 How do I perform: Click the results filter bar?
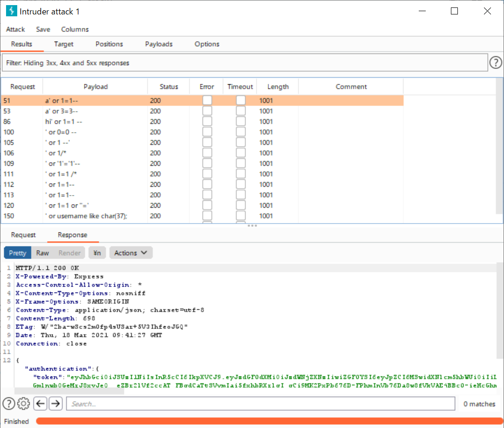(245, 63)
